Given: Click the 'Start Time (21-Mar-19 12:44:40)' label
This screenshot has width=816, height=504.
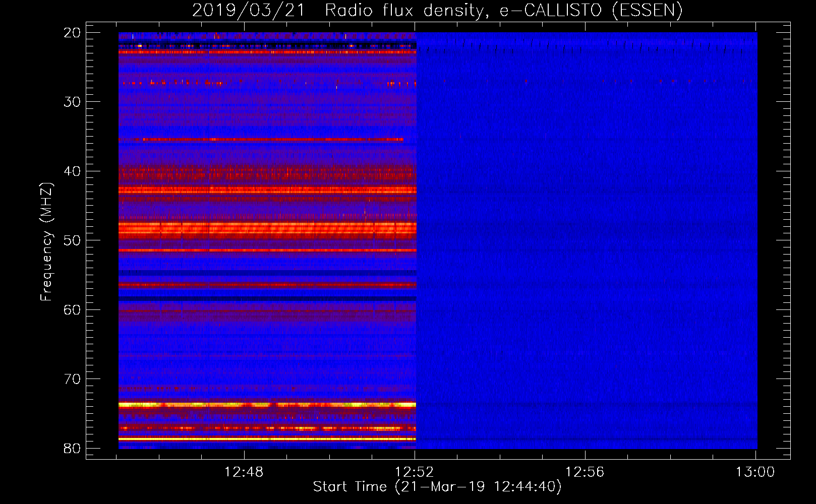Looking at the screenshot, I should 437,487.
